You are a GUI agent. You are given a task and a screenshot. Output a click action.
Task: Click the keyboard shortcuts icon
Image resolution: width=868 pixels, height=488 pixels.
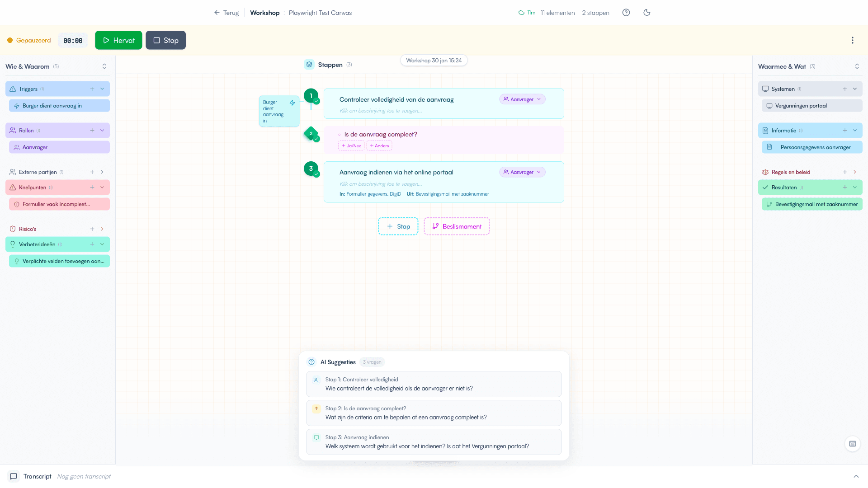point(853,444)
